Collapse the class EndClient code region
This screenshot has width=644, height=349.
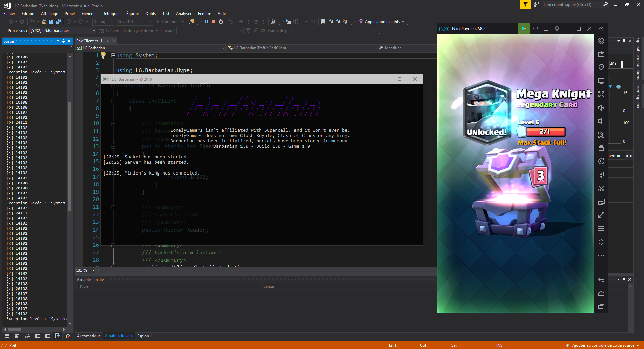point(113,101)
